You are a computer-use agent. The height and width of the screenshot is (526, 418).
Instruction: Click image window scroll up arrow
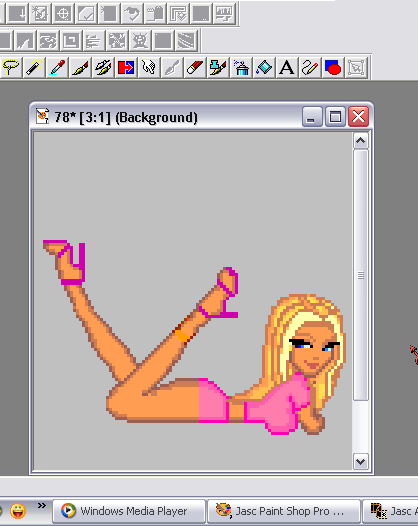pyautogui.click(x=361, y=141)
